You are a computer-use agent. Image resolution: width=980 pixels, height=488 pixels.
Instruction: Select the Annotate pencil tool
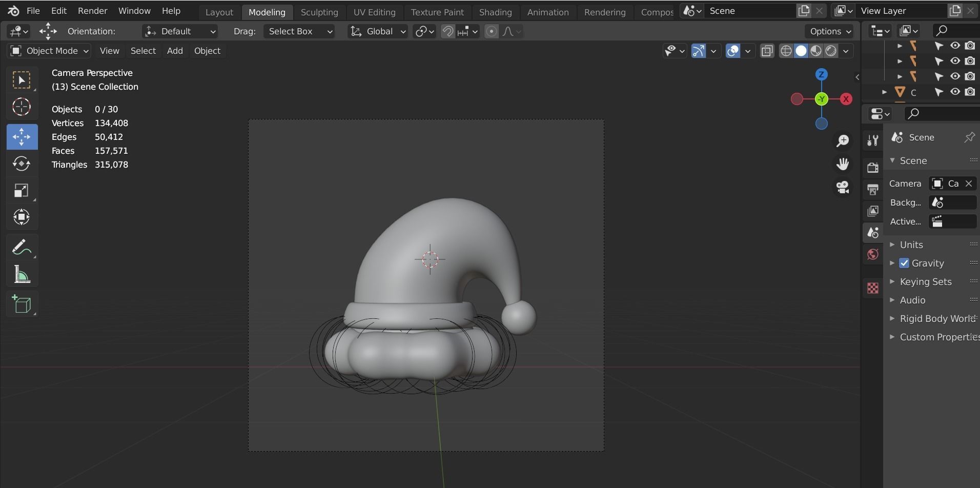coord(22,248)
